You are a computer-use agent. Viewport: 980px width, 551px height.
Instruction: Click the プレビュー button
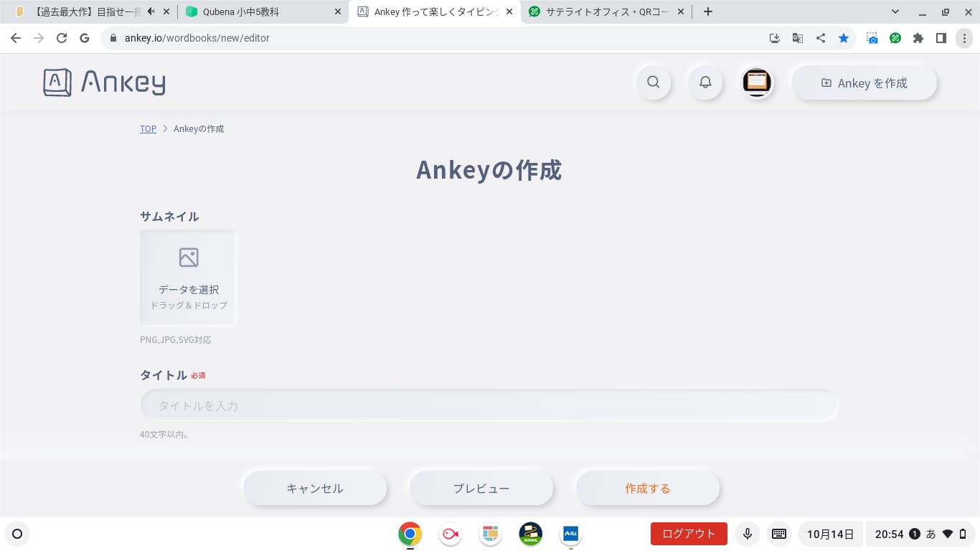481,489
